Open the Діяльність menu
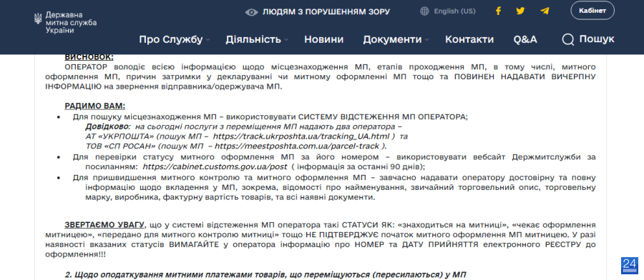Image resolution: width=644 pixels, height=280 pixels. (253, 40)
